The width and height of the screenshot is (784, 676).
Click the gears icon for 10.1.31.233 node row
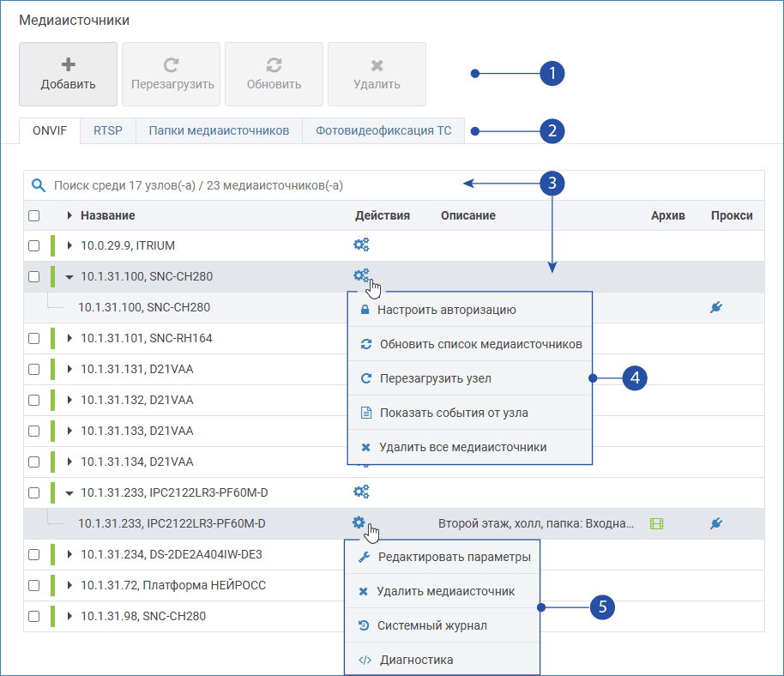tap(361, 492)
